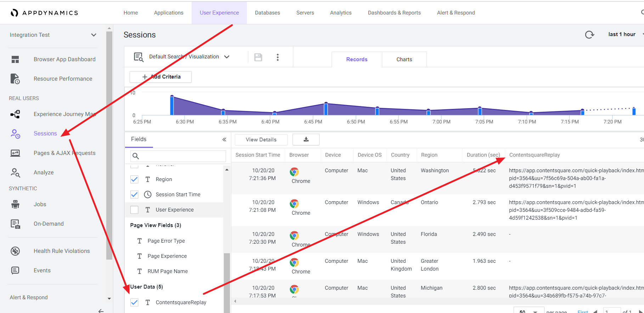Image resolution: width=644 pixels, height=313 pixels.
Task: Click the fields search magnifier icon
Action: pos(136,156)
